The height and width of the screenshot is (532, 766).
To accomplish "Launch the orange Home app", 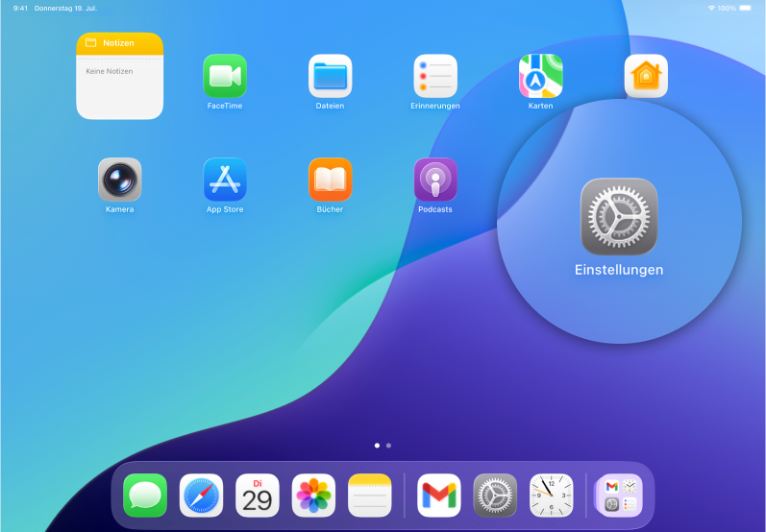I will (646, 76).
